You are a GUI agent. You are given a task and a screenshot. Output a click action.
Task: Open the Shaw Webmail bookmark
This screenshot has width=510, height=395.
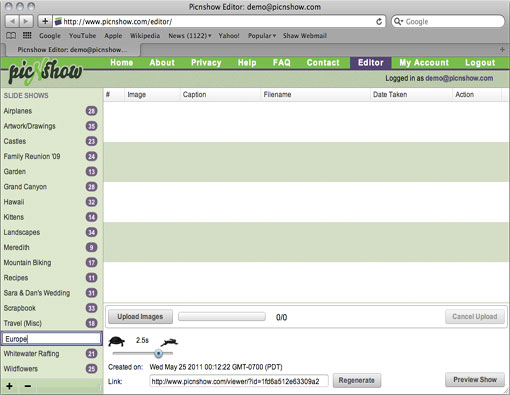[x=305, y=36]
